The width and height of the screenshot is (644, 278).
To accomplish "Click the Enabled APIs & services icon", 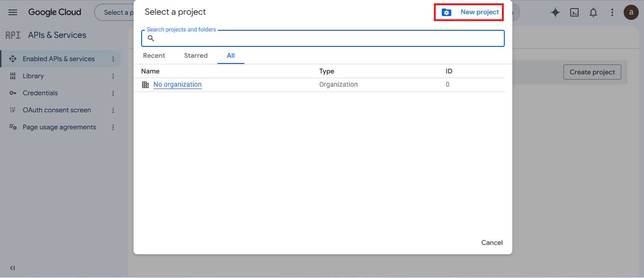I will coord(13,59).
